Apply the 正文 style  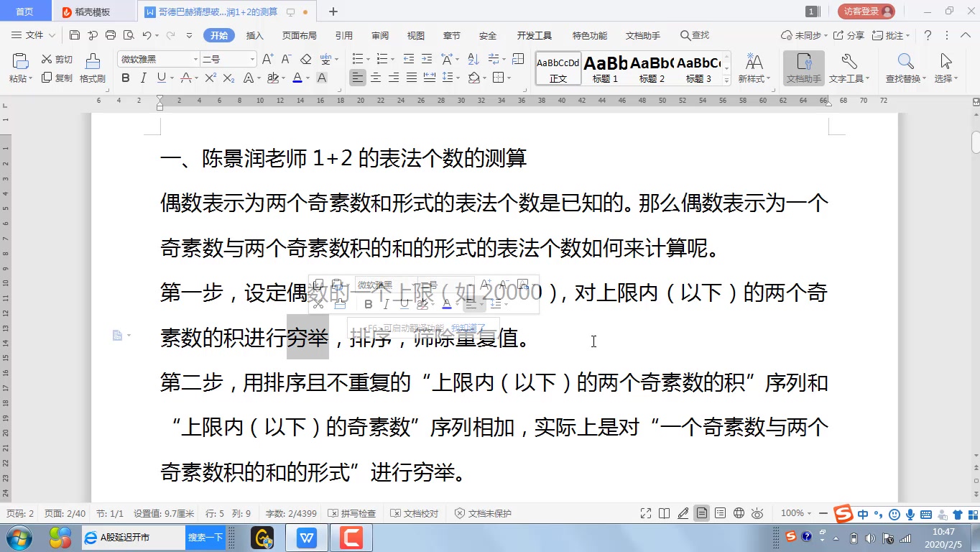[558, 69]
